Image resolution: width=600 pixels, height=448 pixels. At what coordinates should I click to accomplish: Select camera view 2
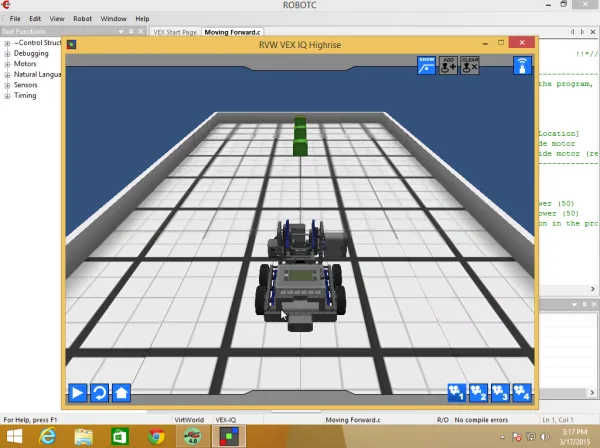(x=478, y=392)
